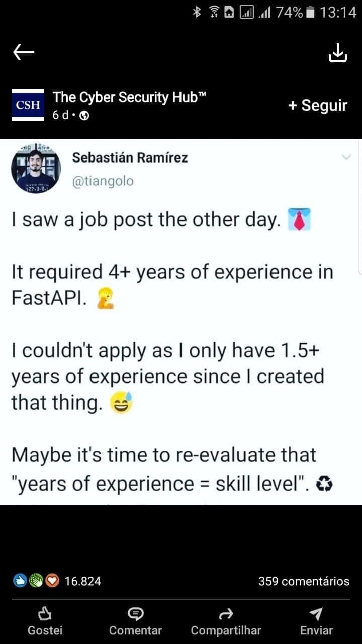
Task: Tap the Comentar speech bubble icon
Action: pos(135,613)
